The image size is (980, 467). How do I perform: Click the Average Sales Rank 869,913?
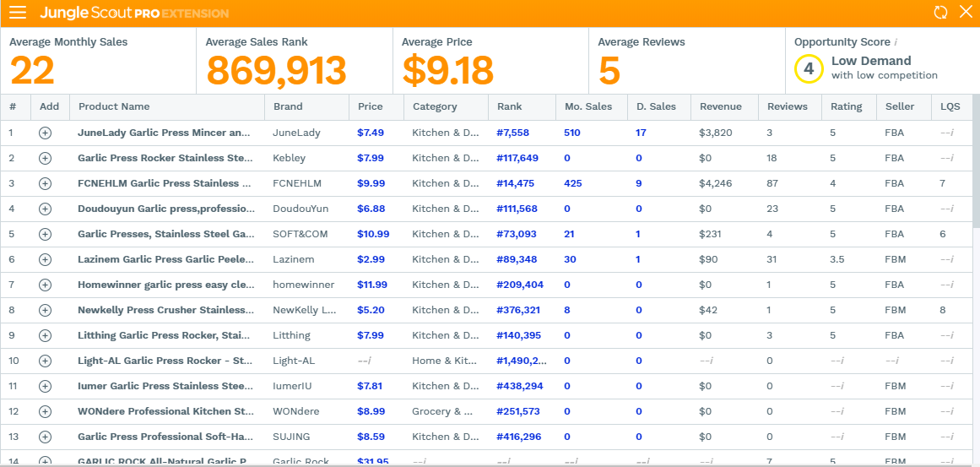[x=276, y=70]
